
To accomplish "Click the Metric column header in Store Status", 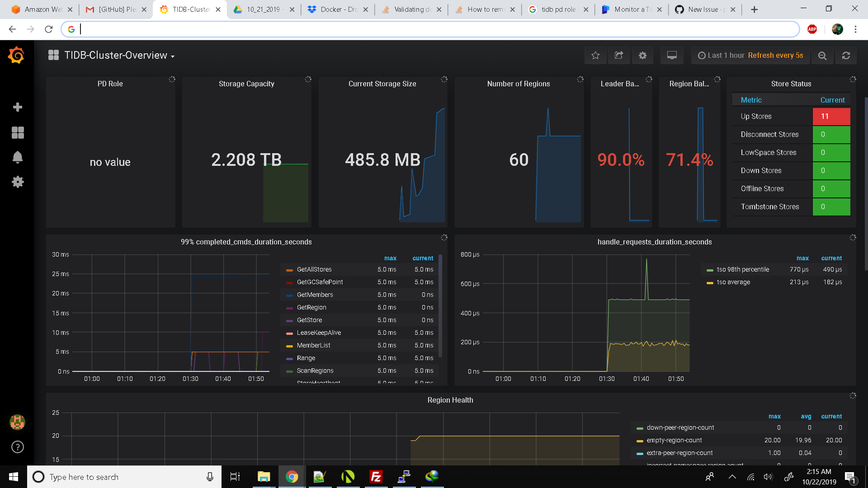I will click(x=751, y=100).
